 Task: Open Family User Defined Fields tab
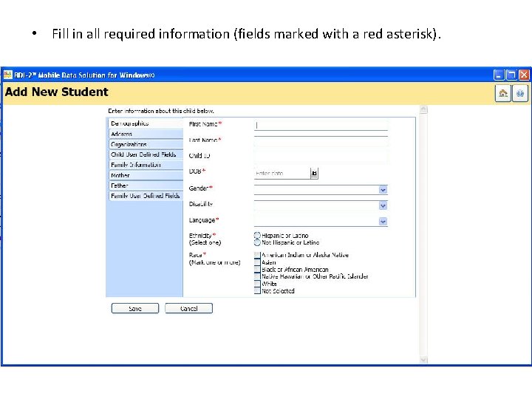point(146,196)
